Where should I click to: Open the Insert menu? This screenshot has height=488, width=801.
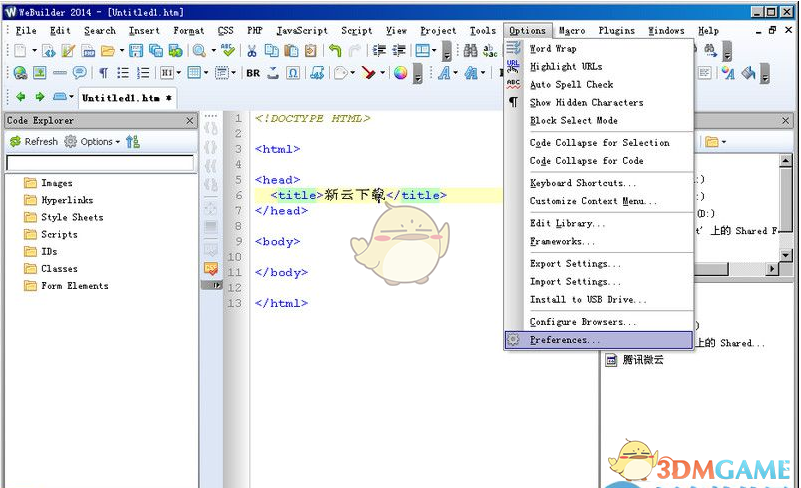click(144, 31)
